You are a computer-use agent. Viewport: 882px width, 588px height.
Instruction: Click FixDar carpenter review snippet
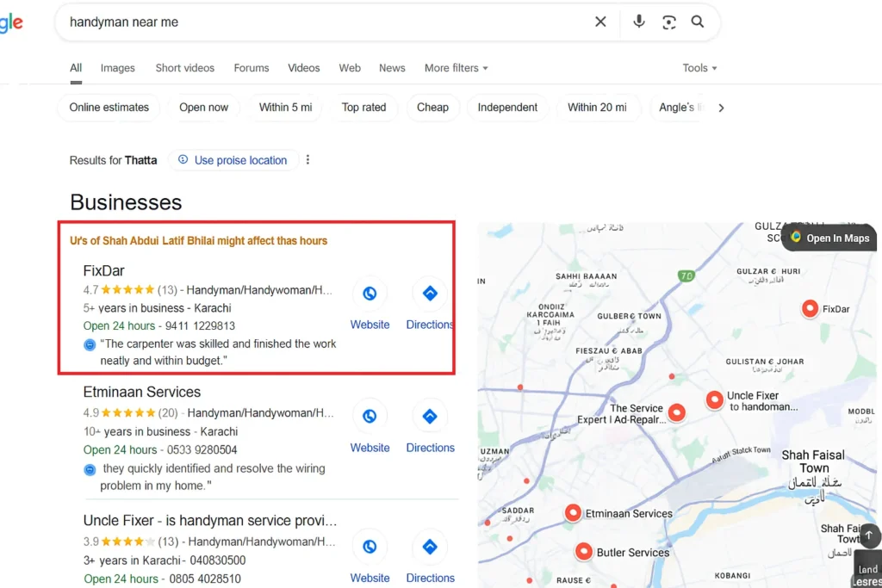coord(218,352)
